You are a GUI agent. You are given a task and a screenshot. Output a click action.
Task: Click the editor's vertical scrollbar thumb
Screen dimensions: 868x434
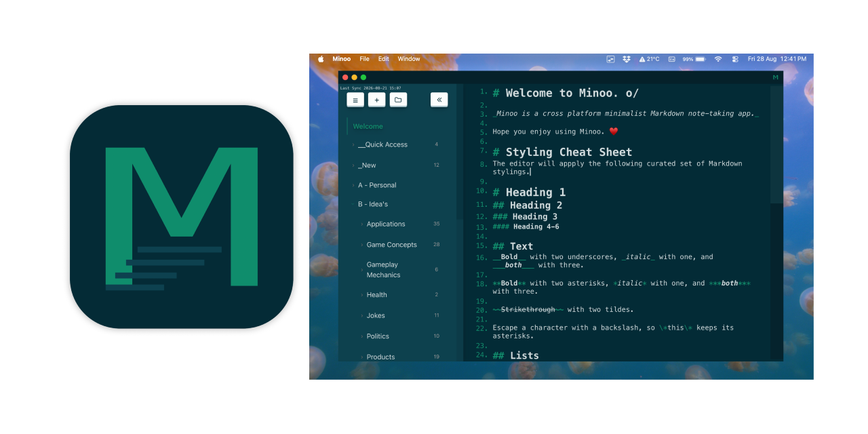776,144
